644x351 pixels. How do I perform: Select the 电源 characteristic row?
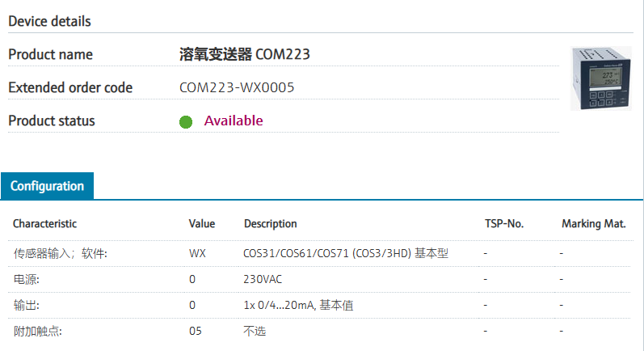319,280
